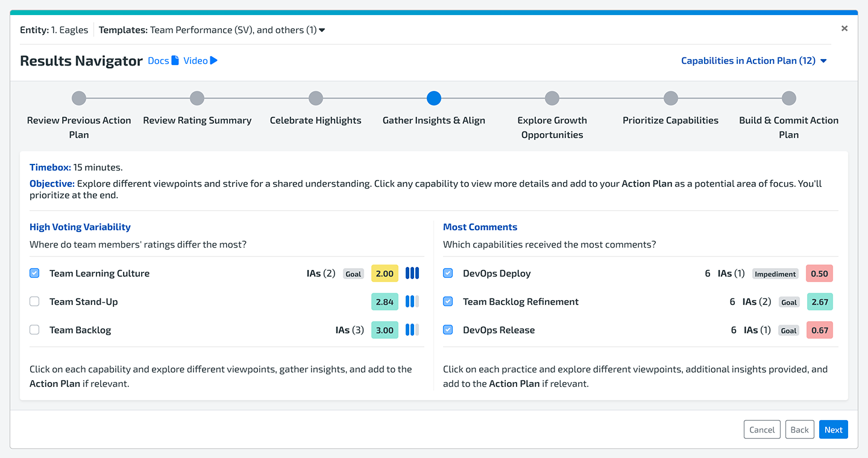Image resolution: width=868 pixels, height=458 pixels.
Task: Click the DevOps Deploy 0.50 red score badge
Action: click(x=819, y=274)
